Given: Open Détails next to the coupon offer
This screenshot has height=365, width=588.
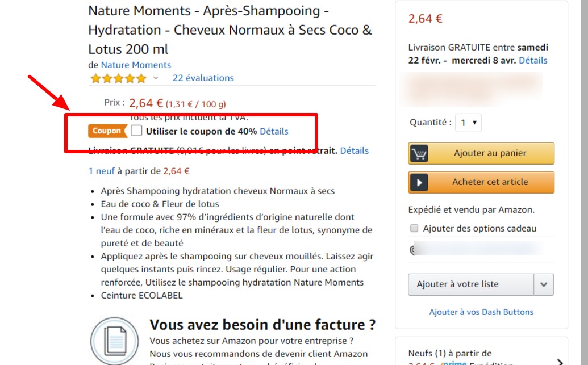Looking at the screenshot, I should click(274, 131).
